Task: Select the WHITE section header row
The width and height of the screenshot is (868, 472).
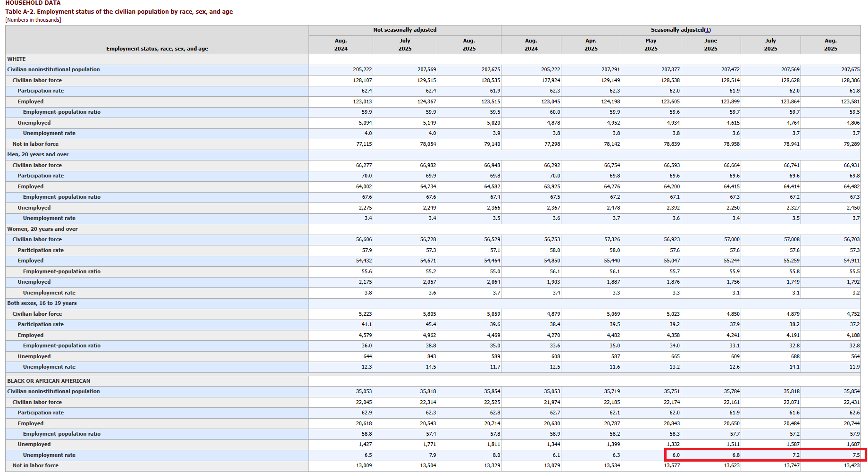Action: (x=17, y=59)
